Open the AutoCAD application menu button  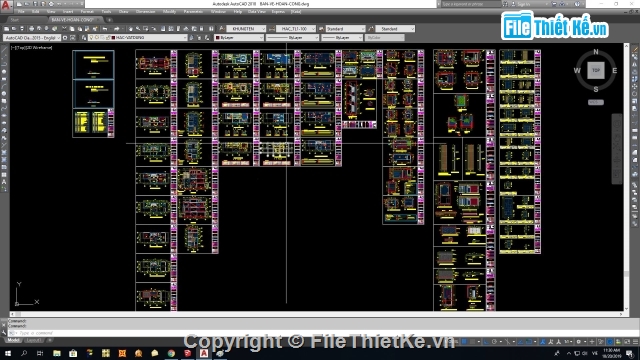pos(6,5)
